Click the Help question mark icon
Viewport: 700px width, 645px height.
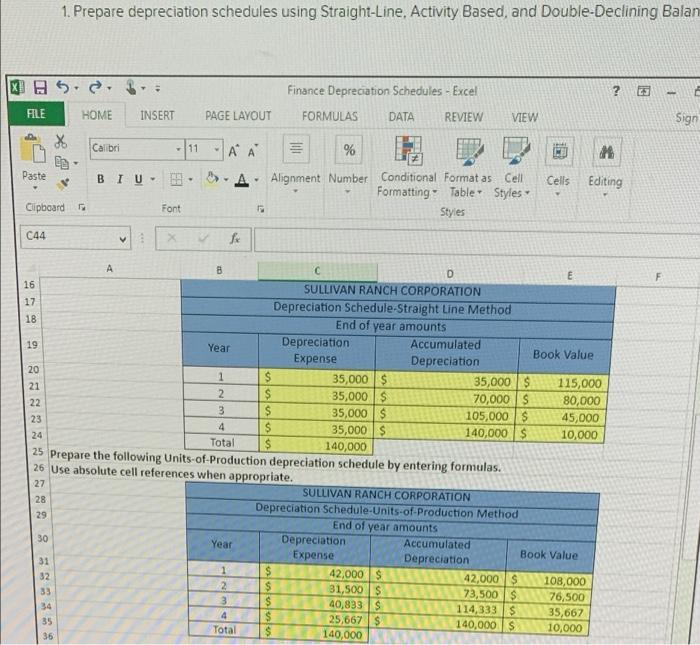(616, 91)
